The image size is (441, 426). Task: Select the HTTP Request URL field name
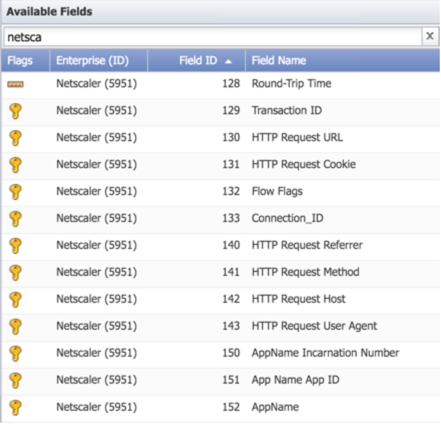tap(297, 137)
